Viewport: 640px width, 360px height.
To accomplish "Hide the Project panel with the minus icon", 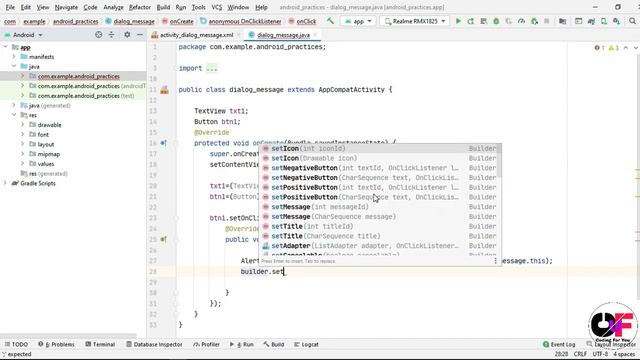I will pyautogui.click(x=140, y=35).
